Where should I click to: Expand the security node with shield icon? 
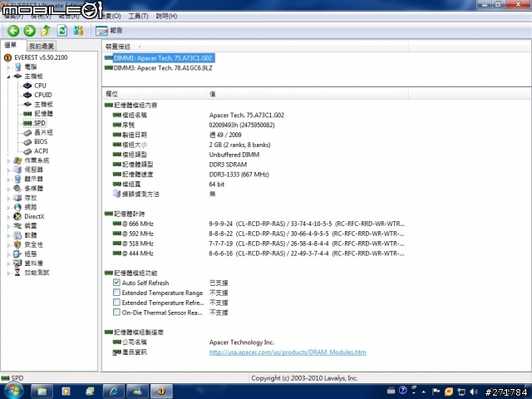coord(8,244)
